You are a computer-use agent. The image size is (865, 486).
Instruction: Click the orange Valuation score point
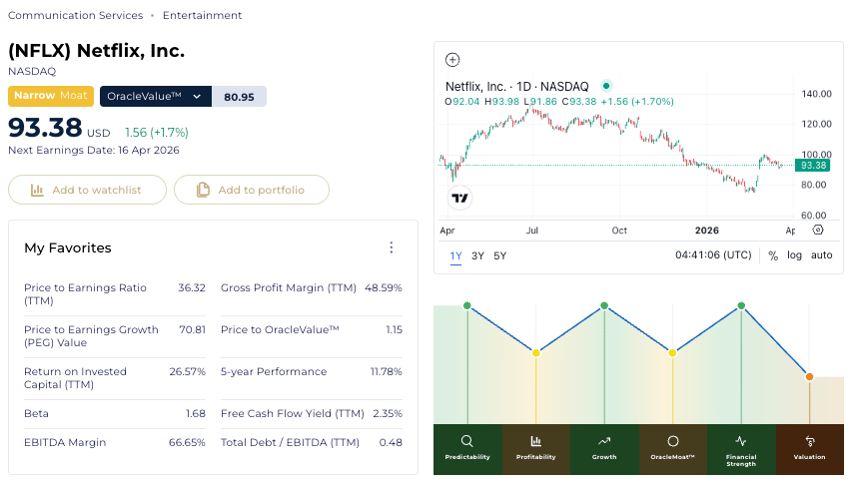tap(810, 377)
